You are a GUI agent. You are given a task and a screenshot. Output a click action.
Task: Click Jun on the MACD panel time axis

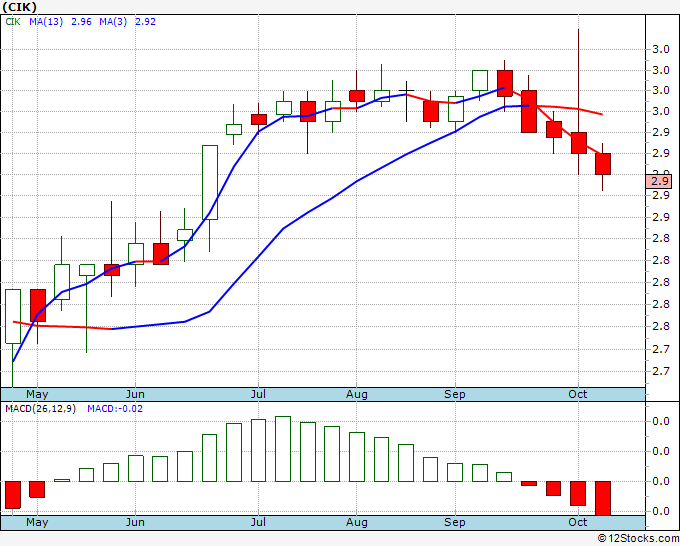tap(135, 522)
